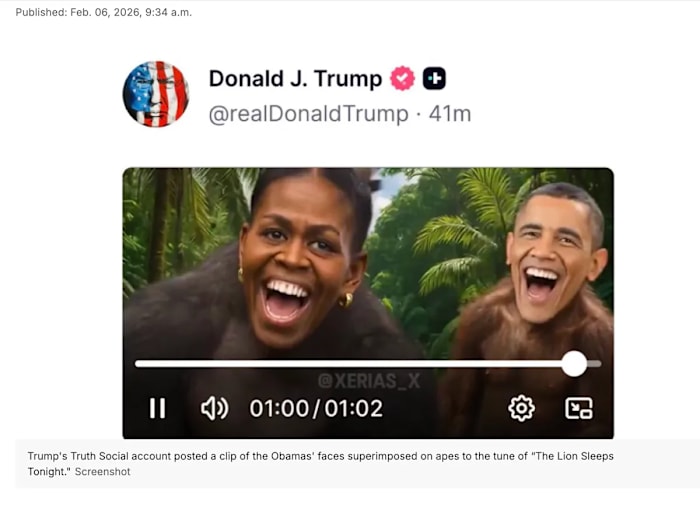The height and width of the screenshot is (506, 700).
Task: Mute the video with the speaker icon
Action: [x=214, y=408]
